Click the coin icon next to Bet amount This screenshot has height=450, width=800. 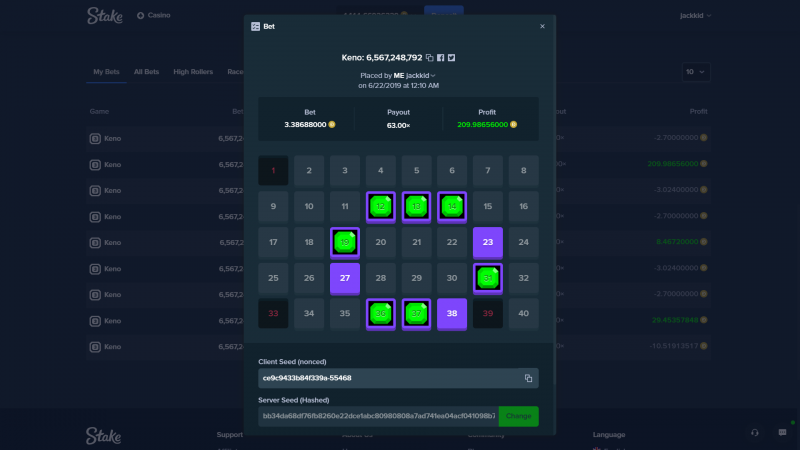tap(332, 124)
